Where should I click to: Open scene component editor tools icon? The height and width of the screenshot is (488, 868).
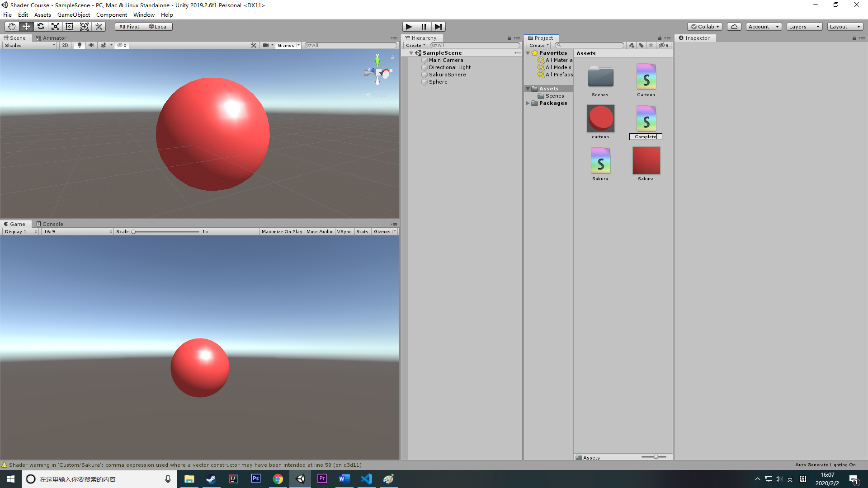click(254, 45)
